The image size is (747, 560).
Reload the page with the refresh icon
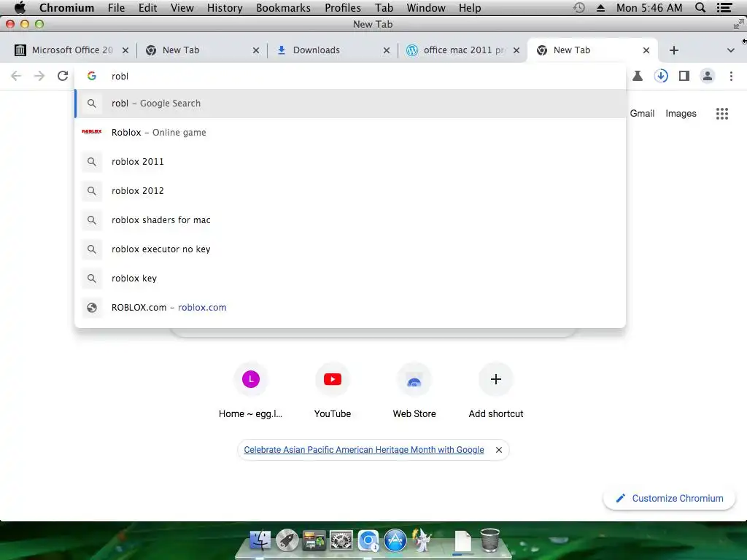[63, 76]
